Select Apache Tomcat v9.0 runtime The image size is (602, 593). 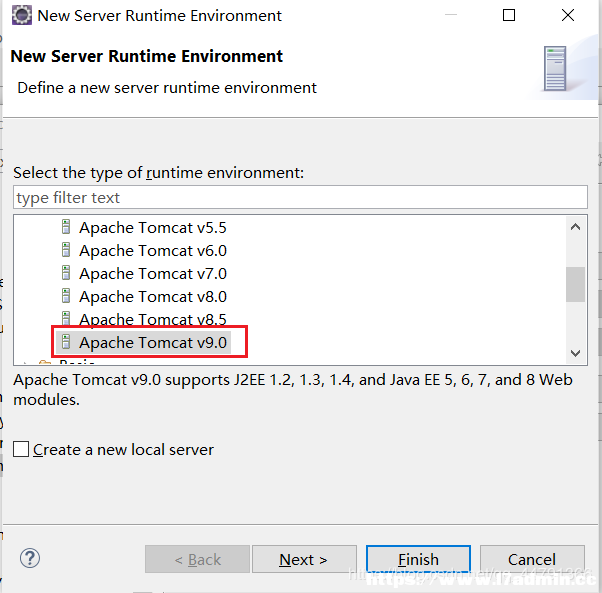coord(153,342)
